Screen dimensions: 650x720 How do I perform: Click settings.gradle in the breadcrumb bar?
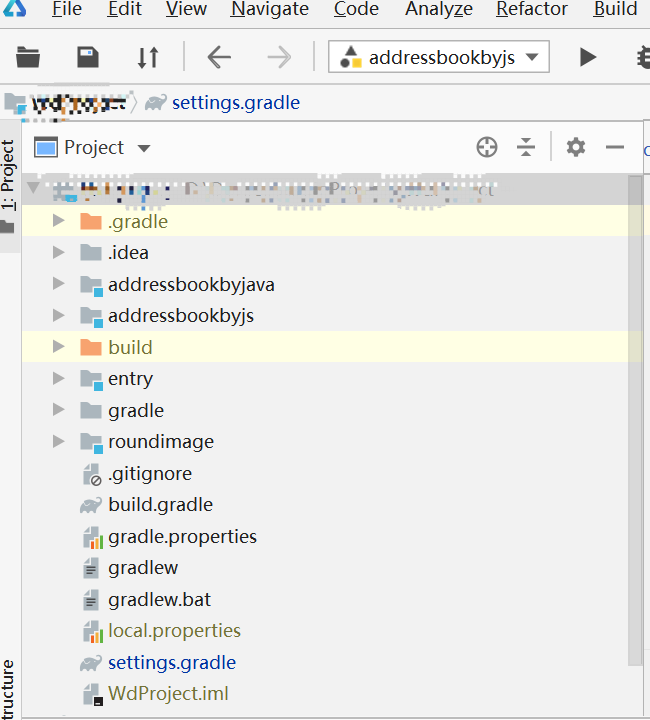[235, 102]
